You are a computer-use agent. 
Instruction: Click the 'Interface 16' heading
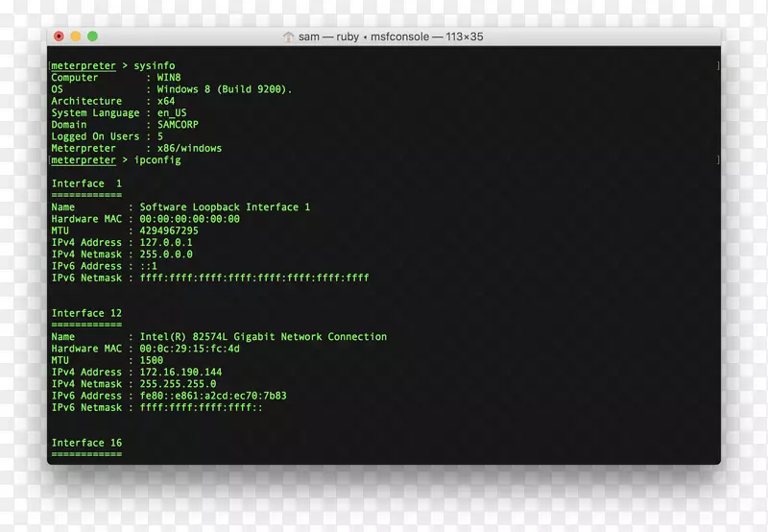(86, 443)
